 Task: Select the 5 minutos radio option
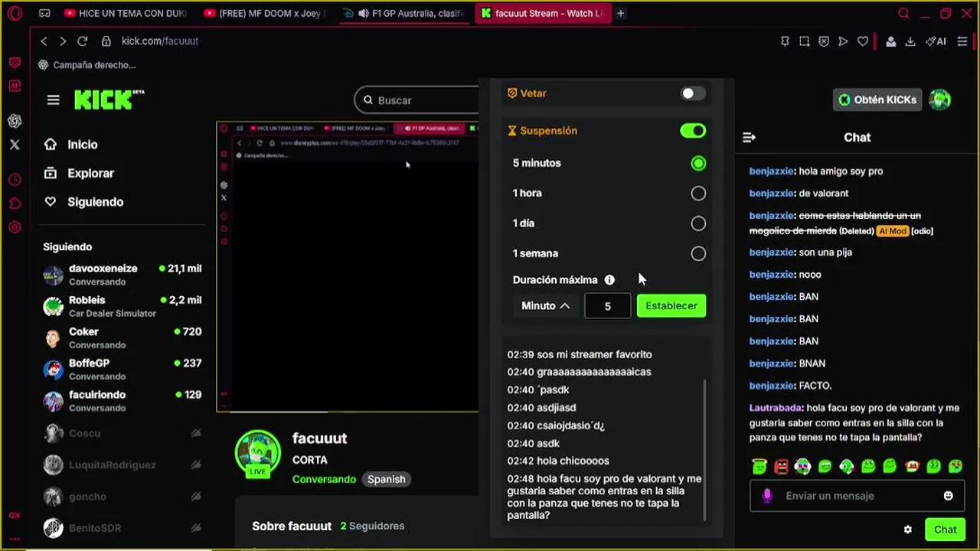[x=698, y=163]
